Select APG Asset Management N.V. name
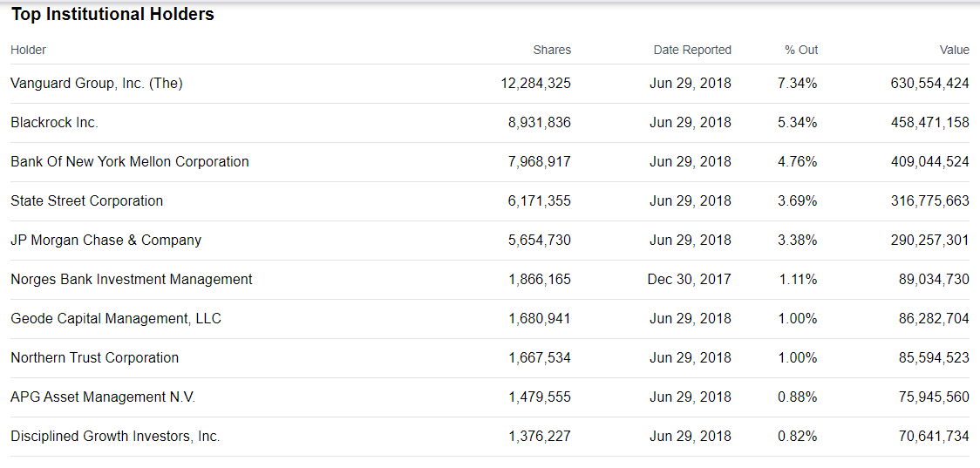980x468 pixels. click(103, 397)
